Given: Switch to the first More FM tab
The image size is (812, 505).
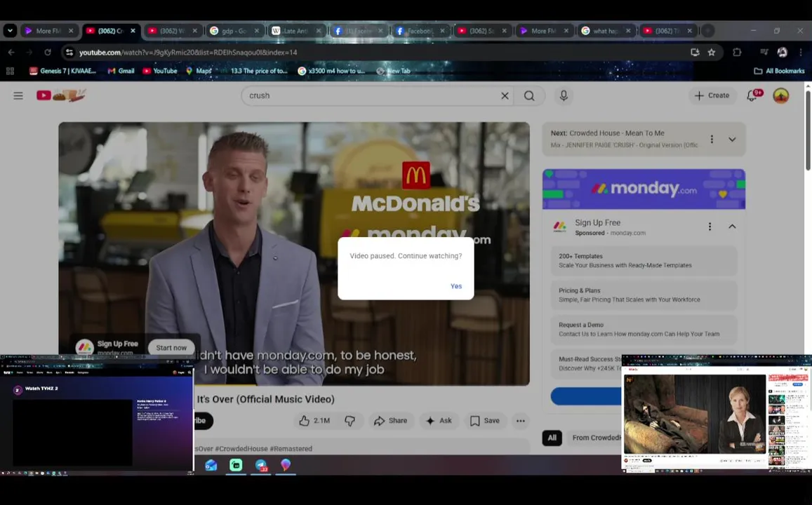Looking at the screenshot, I should [48, 31].
